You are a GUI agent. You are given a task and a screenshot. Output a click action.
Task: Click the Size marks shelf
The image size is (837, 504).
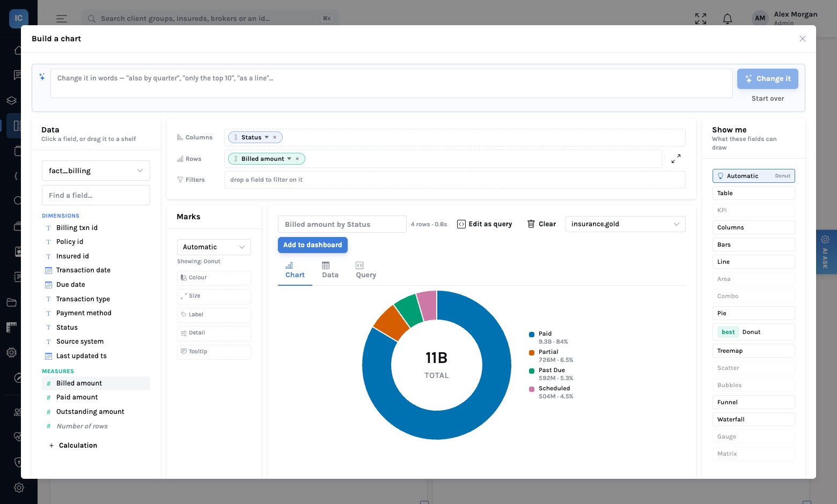[x=214, y=296]
